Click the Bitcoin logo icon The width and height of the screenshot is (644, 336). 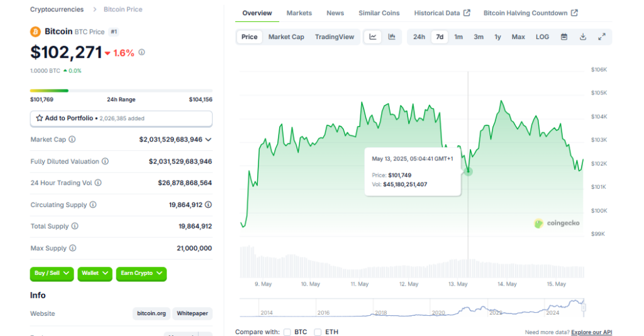point(35,31)
